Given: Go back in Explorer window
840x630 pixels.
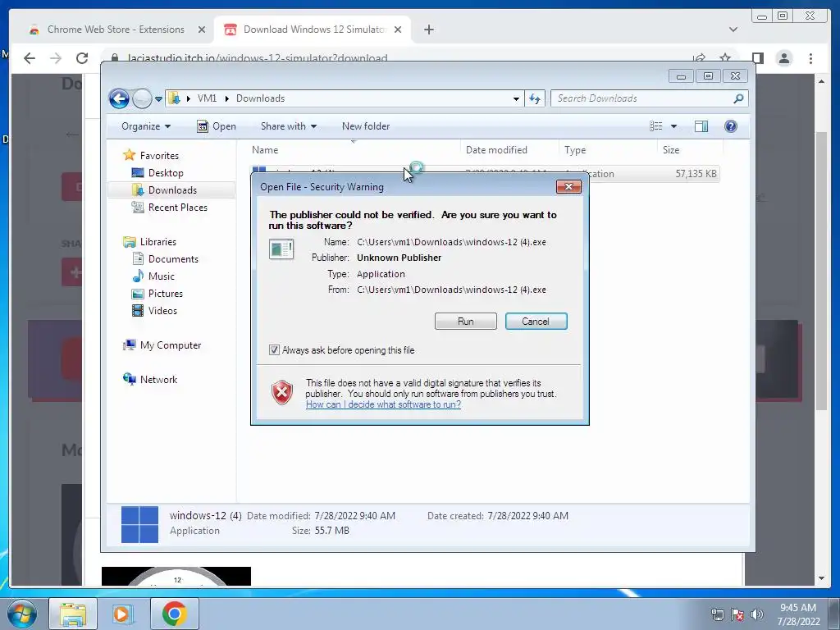Looking at the screenshot, I should pyautogui.click(x=119, y=98).
